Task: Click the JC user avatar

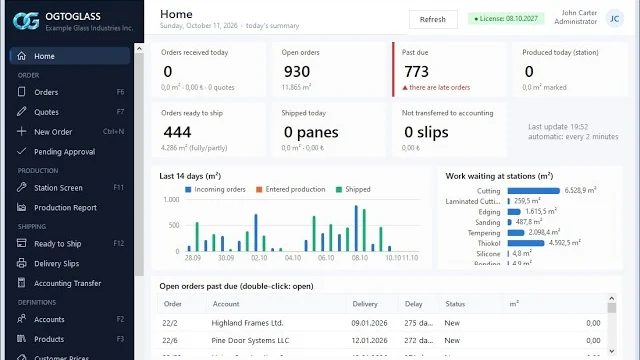Action: point(614,18)
